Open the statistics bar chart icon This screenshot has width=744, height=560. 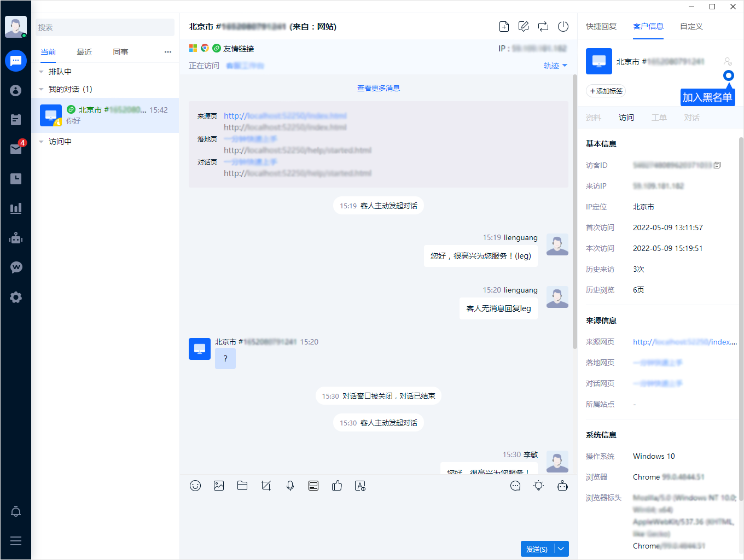(16, 208)
